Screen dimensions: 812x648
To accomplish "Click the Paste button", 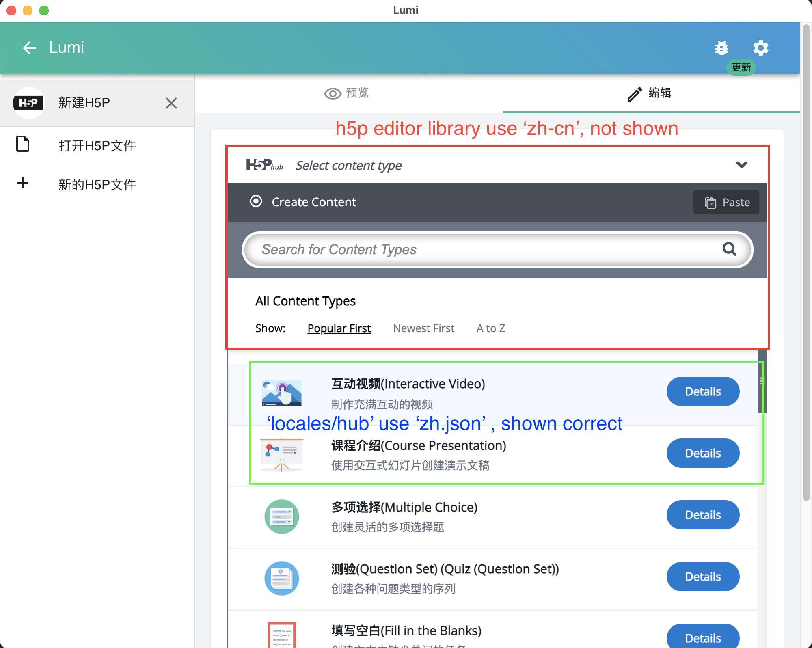I will (x=726, y=202).
